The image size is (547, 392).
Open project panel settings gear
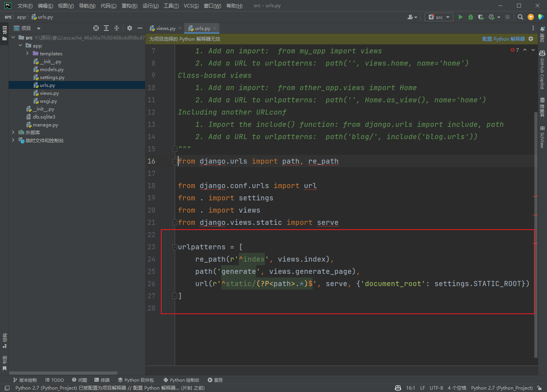(x=130, y=28)
